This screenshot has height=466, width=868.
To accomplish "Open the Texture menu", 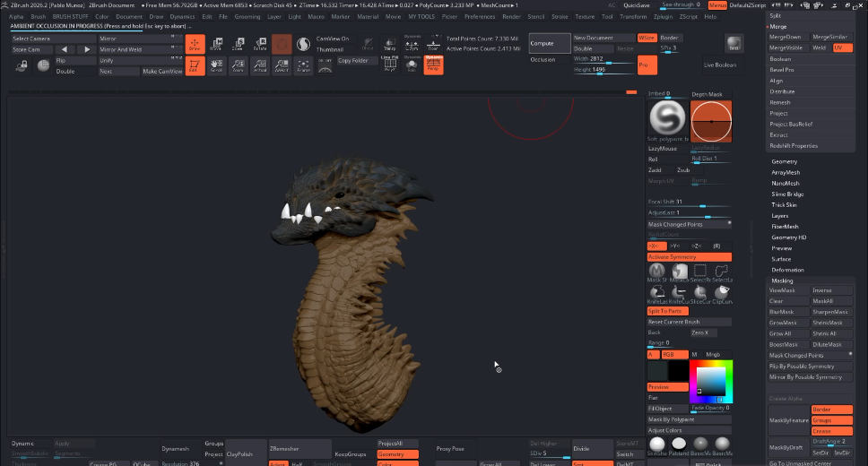I will tap(585, 17).
